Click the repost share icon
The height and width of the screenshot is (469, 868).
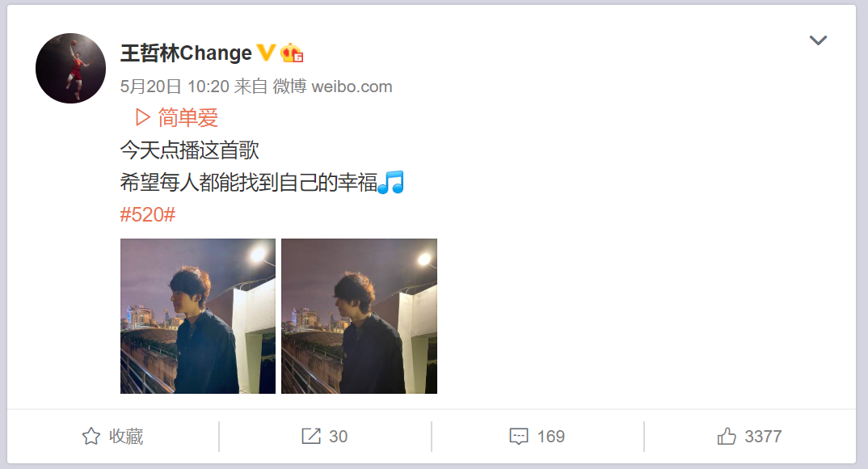click(311, 437)
